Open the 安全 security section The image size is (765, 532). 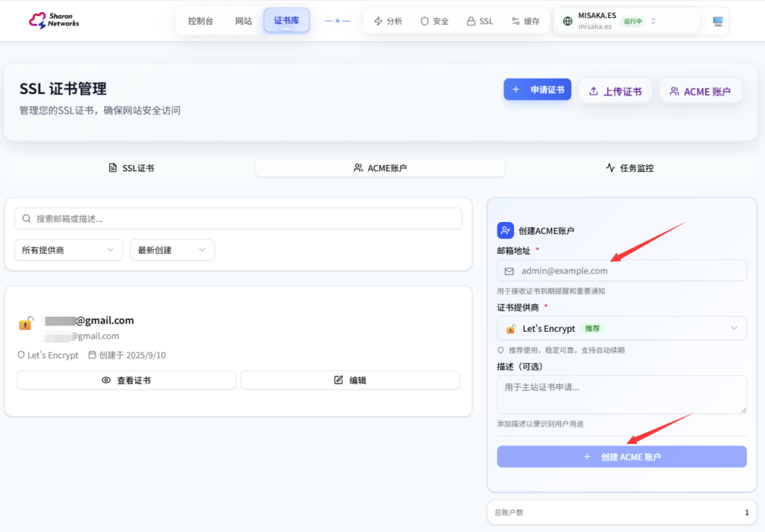434,22
